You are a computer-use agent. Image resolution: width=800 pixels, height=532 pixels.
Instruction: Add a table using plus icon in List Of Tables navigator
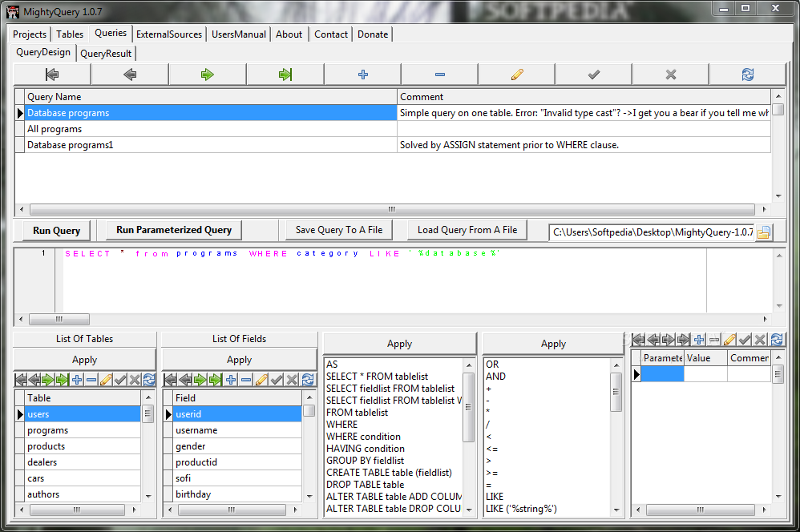pyautogui.click(x=77, y=380)
